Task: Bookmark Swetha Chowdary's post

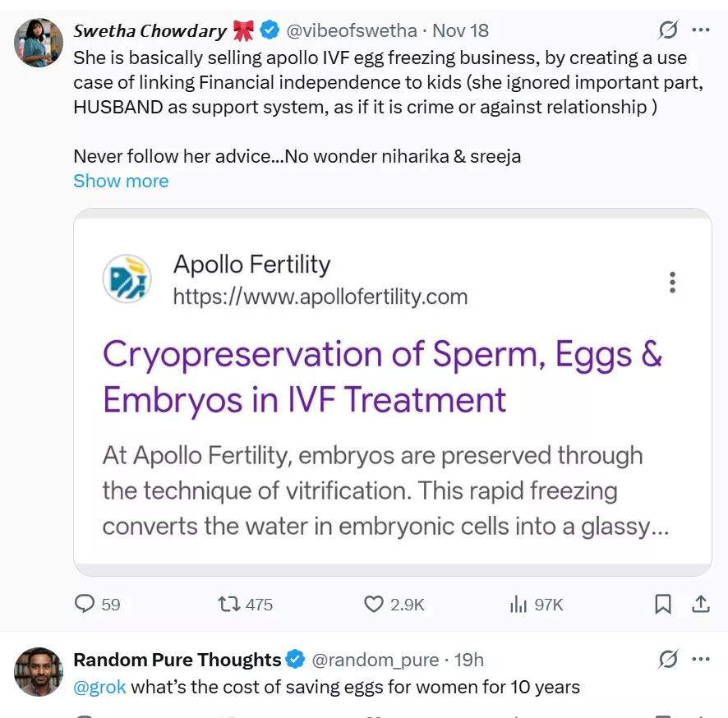Action: point(662,605)
